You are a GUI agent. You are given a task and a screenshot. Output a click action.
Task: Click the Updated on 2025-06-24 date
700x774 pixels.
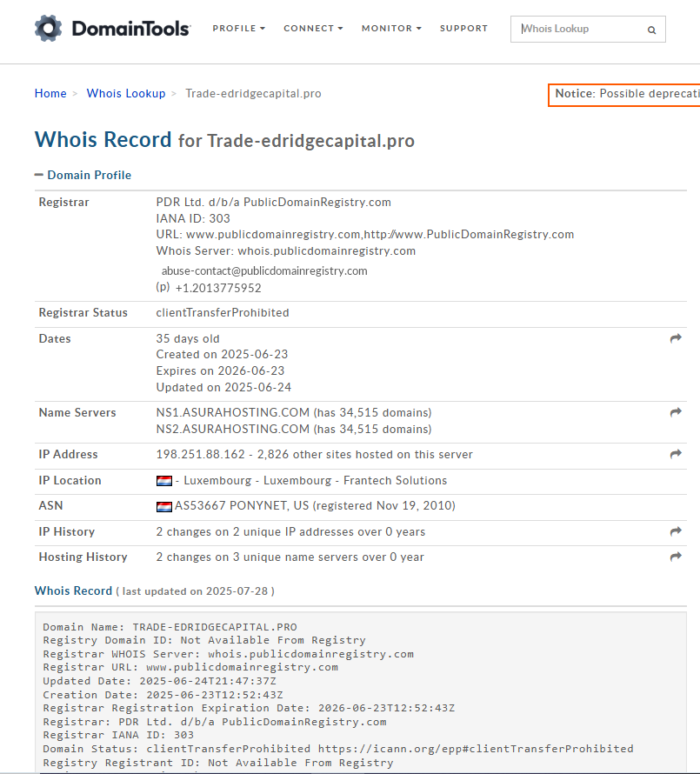[223, 388]
